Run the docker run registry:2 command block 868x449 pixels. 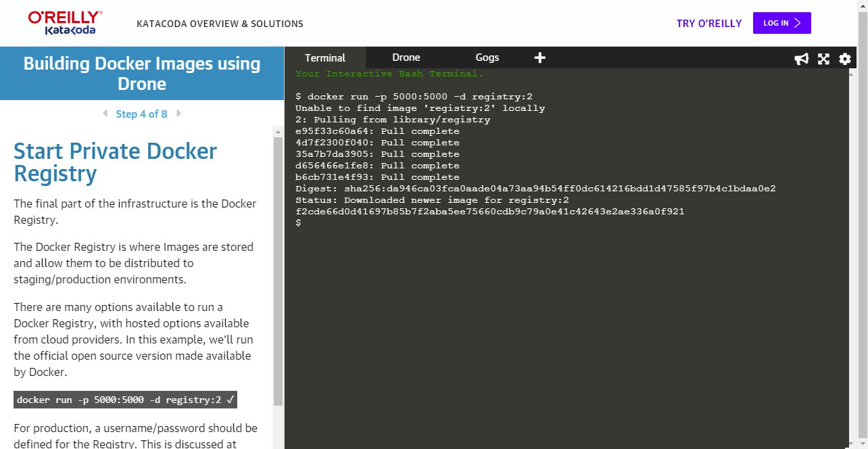125,400
